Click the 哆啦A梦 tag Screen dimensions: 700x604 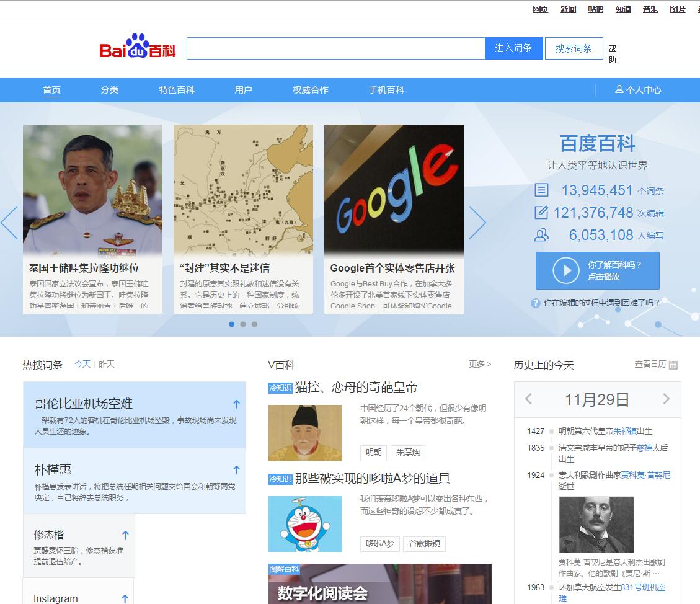pos(380,543)
